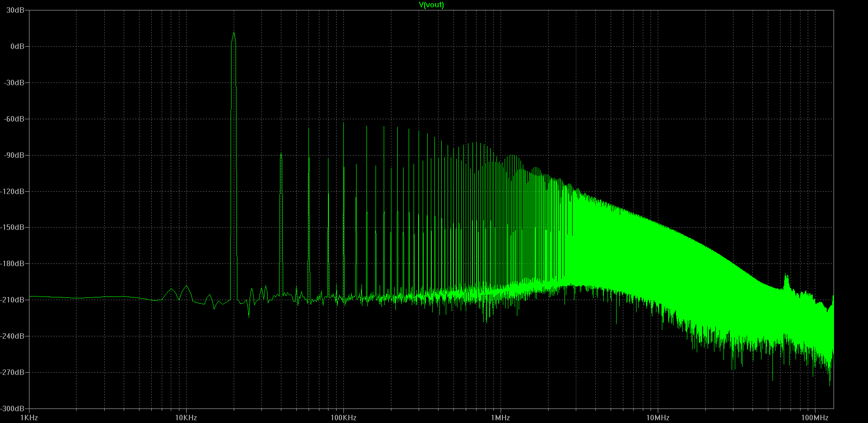Click the 10KHz frequency label
The width and height of the screenshot is (868, 423).
click(x=186, y=418)
